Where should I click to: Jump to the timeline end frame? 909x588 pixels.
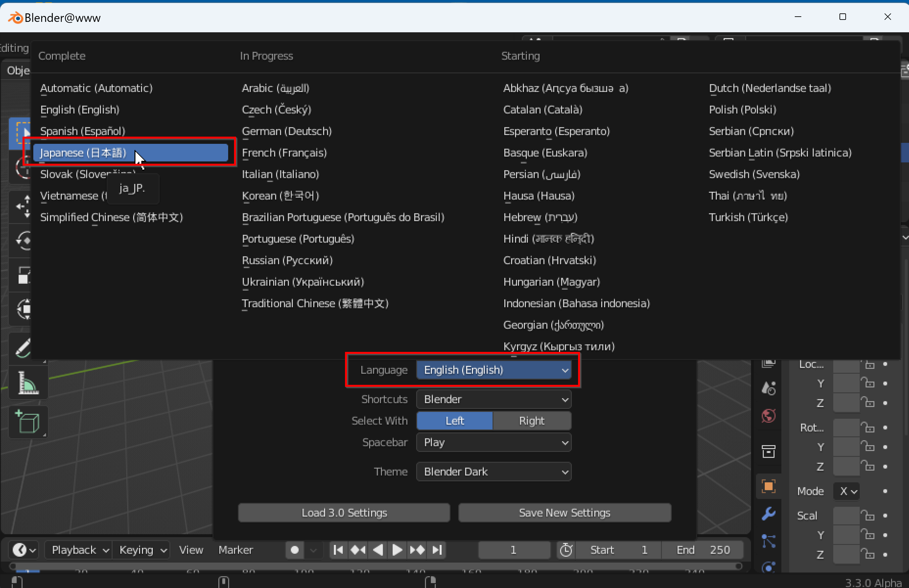point(437,550)
